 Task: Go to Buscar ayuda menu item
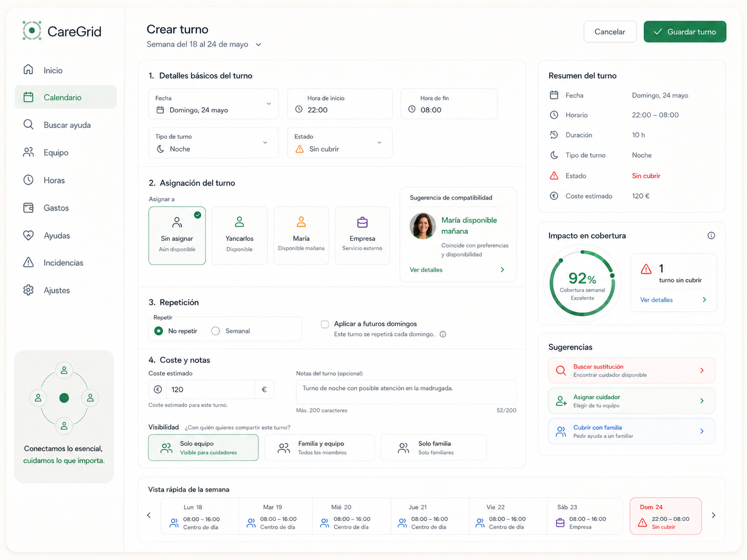pyautogui.click(x=66, y=125)
